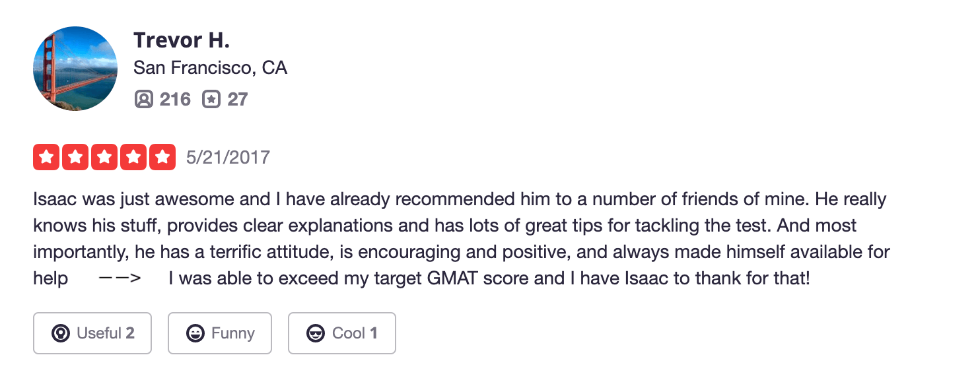Image resolution: width=980 pixels, height=386 pixels.
Task: Click the first red rating star
Action: tap(46, 157)
